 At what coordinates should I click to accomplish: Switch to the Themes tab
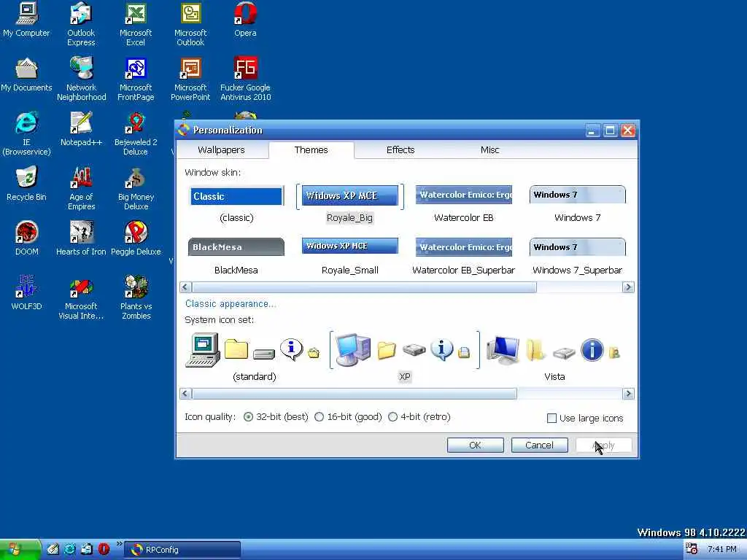click(x=311, y=150)
